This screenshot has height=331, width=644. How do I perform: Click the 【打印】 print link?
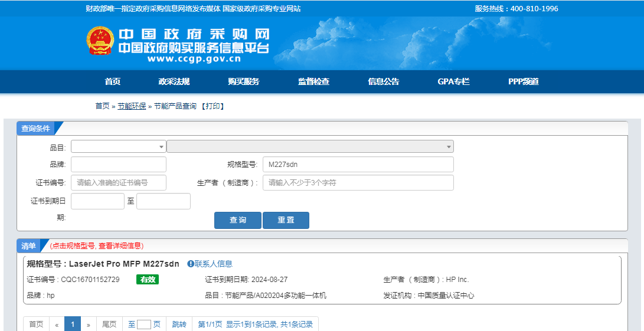click(x=213, y=106)
